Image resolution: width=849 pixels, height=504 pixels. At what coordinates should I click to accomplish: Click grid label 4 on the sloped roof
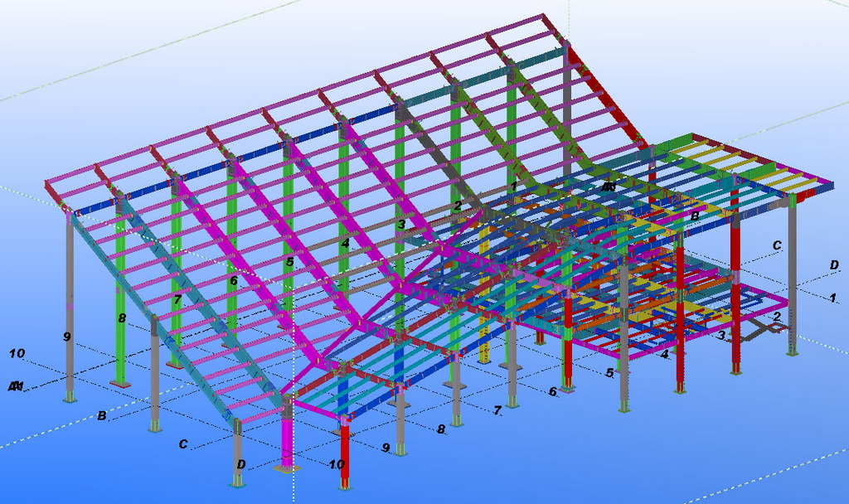(345, 244)
